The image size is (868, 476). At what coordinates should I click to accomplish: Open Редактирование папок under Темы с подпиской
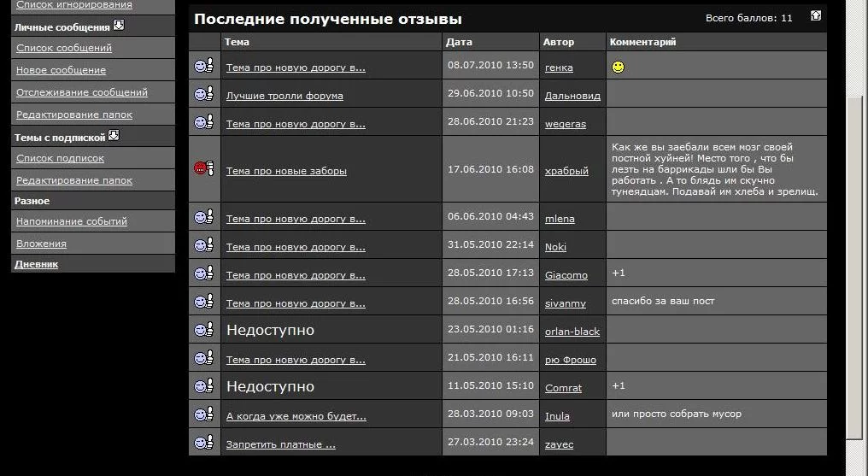pyautogui.click(x=74, y=180)
